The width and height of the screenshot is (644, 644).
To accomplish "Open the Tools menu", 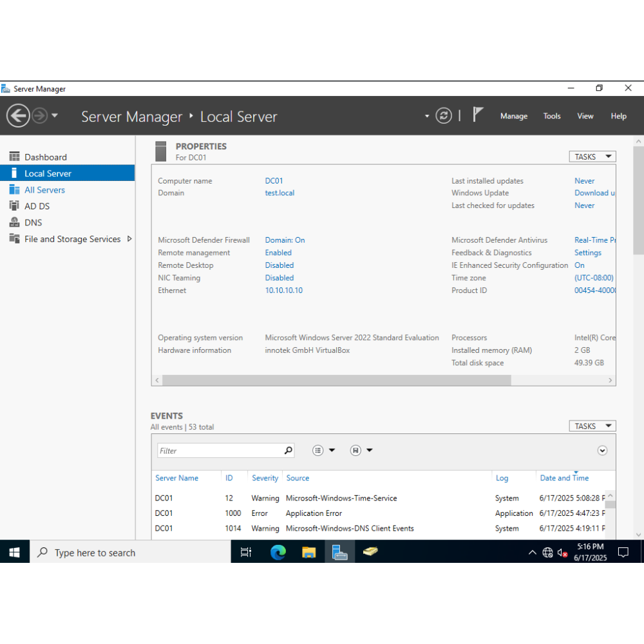I will click(x=552, y=116).
